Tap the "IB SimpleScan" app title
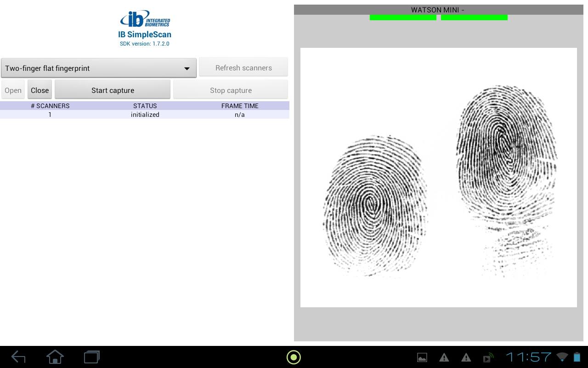This screenshot has height=368, width=588. [145, 34]
